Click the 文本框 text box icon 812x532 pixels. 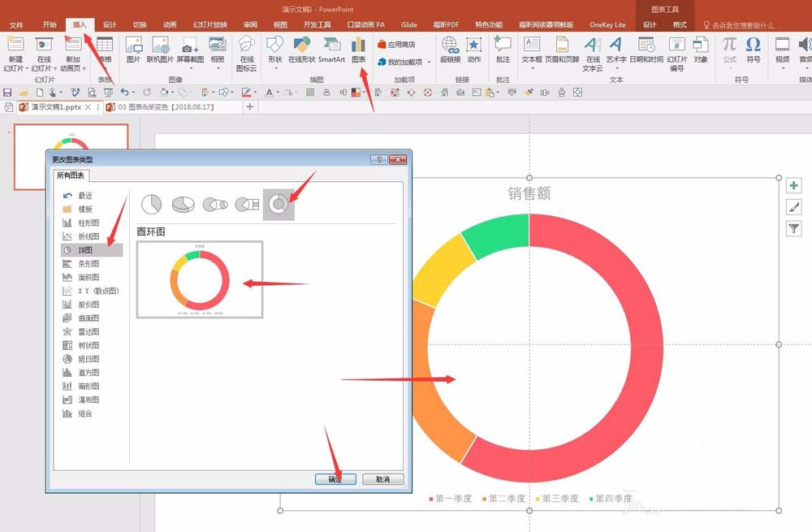tap(532, 45)
